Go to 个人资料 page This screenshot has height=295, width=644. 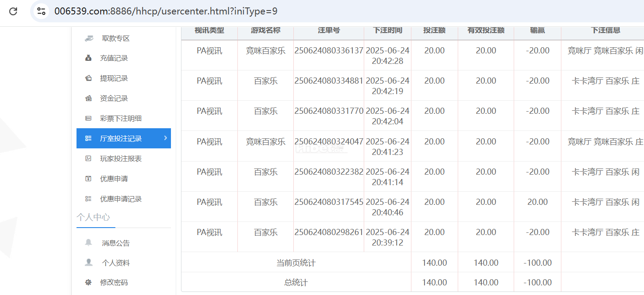(116, 263)
